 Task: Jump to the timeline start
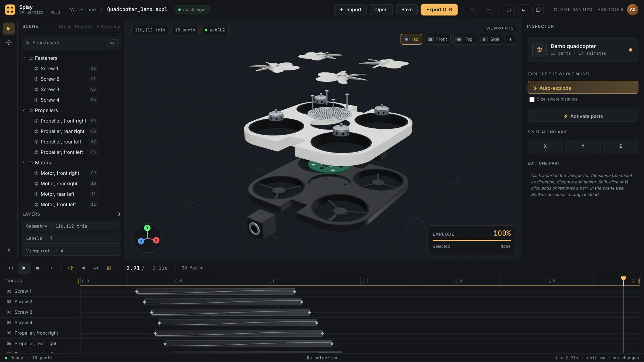[x=11, y=268]
